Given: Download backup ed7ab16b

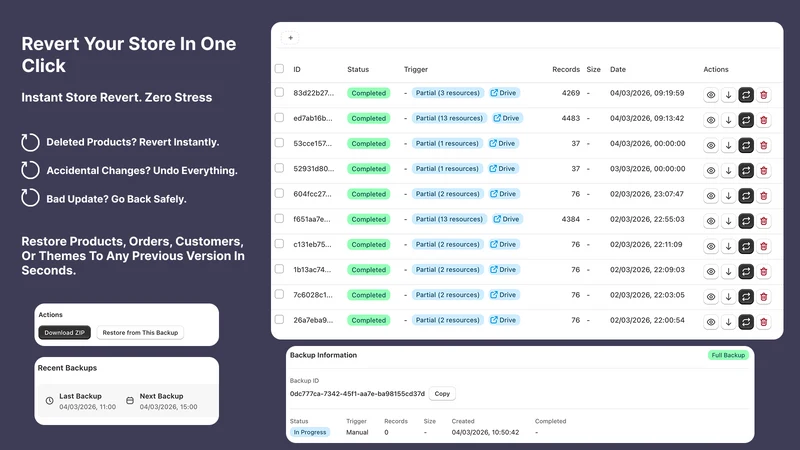Looking at the screenshot, I should (x=729, y=120).
